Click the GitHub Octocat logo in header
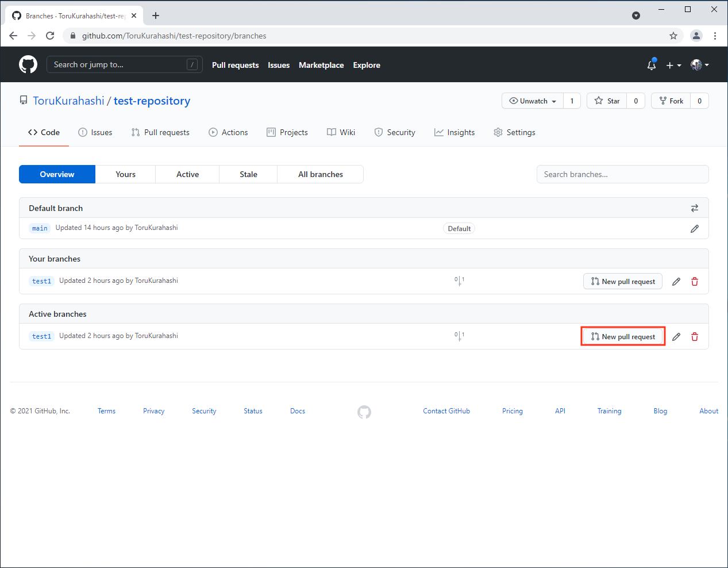The height and width of the screenshot is (568, 728). click(28, 64)
